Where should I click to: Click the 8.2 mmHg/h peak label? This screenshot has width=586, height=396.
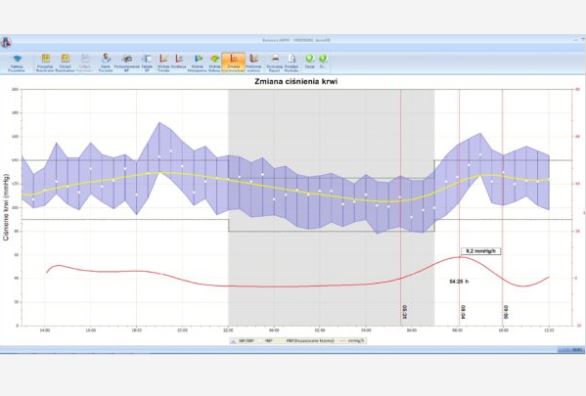coord(481,251)
